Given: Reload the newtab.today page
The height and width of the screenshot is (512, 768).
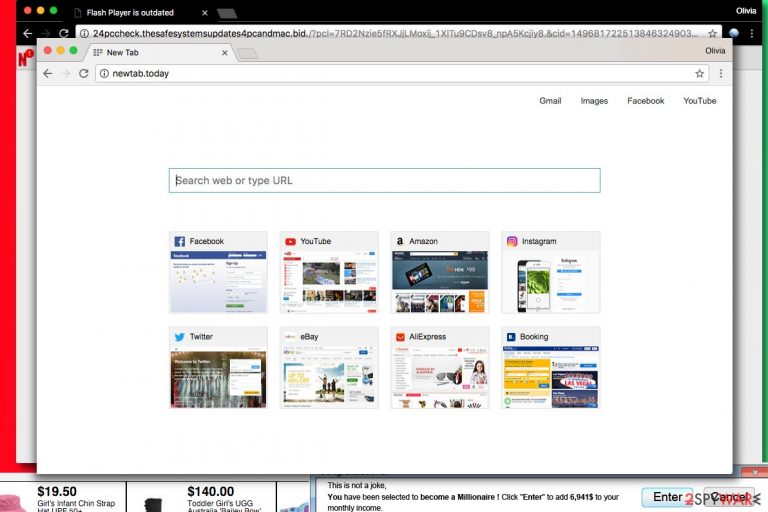Looking at the screenshot, I should [84, 73].
